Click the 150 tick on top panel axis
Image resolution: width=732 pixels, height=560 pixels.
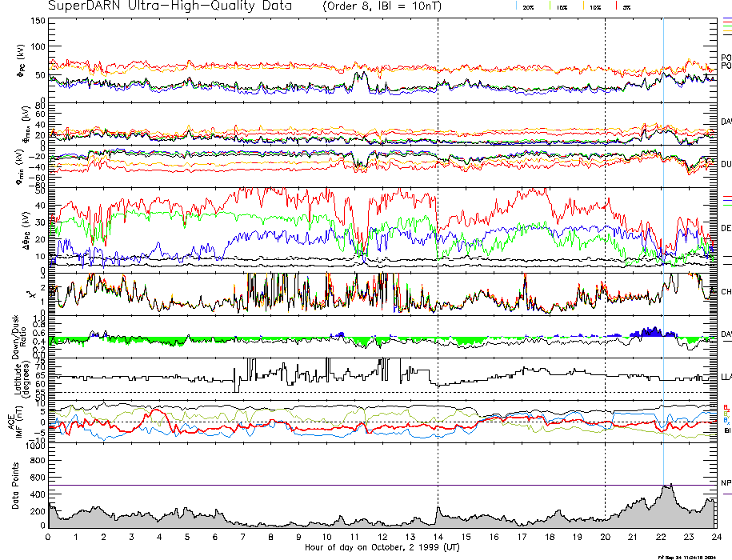38,21
